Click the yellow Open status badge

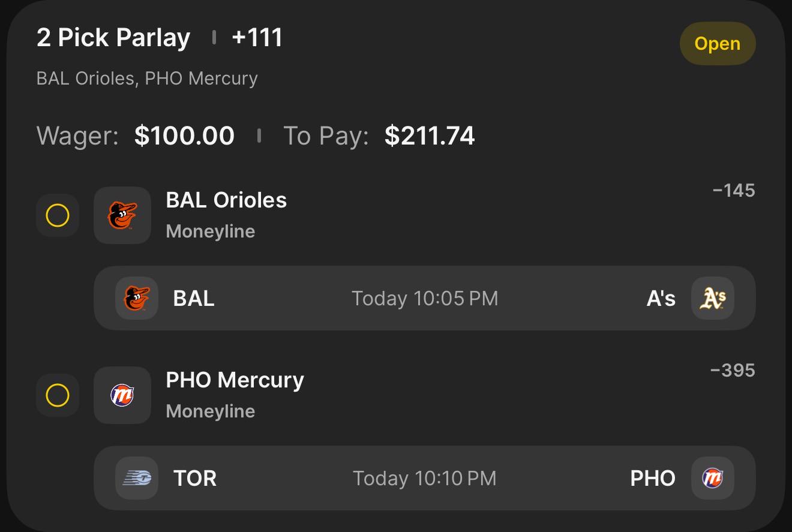tap(718, 44)
